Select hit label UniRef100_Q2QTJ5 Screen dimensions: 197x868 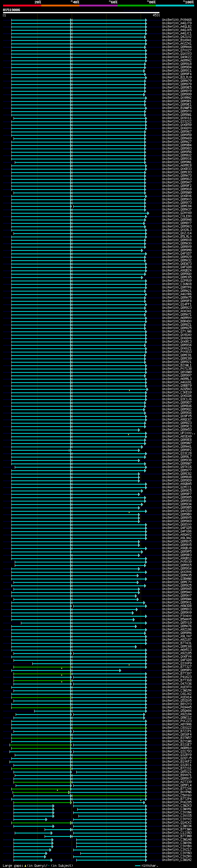pyautogui.click(x=177, y=758)
